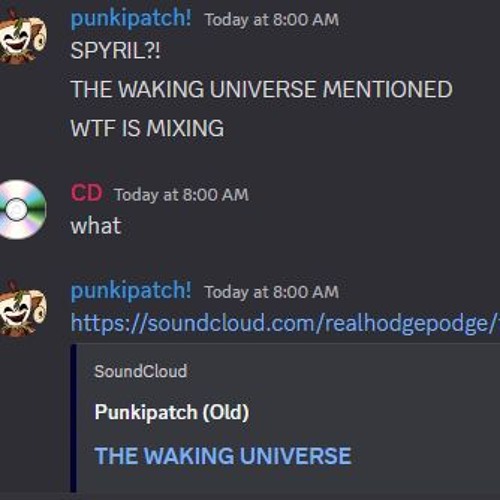The height and width of the screenshot is (500, 500).
Task: Click the punkipatch! username above "SPYRIL?!"
Action: (x=131, y=19)
